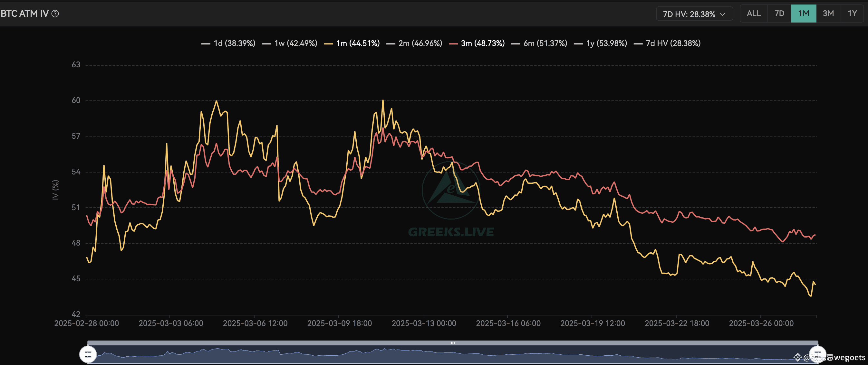The image size is (868, 365).
Task: Choose the 1Y time range
Action: [852, 14]
